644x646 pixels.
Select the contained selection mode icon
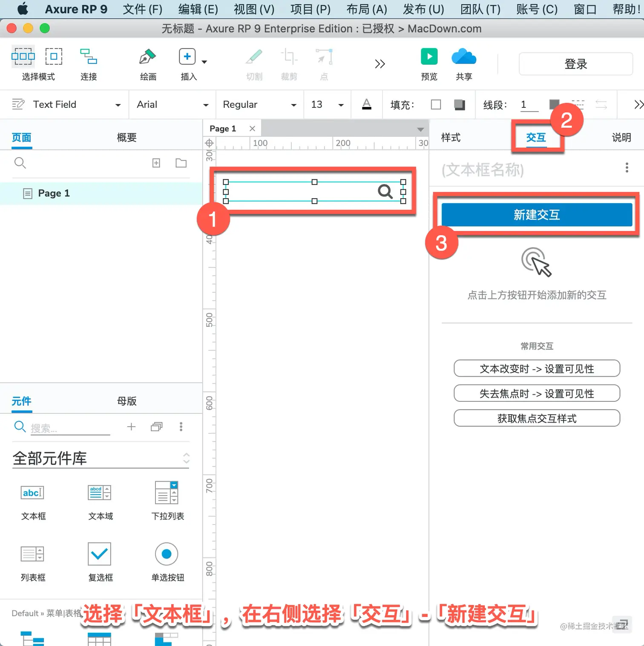(x=54, y=56)
